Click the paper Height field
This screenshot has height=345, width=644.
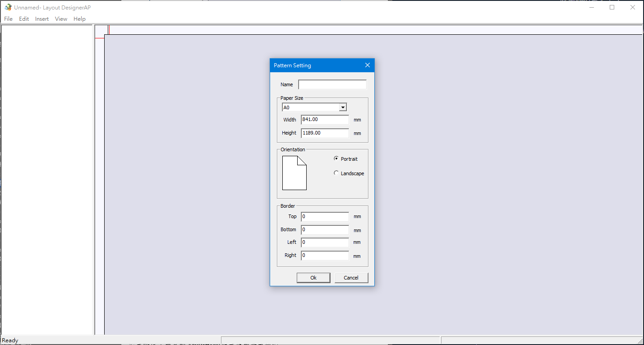tap(325, 133)
